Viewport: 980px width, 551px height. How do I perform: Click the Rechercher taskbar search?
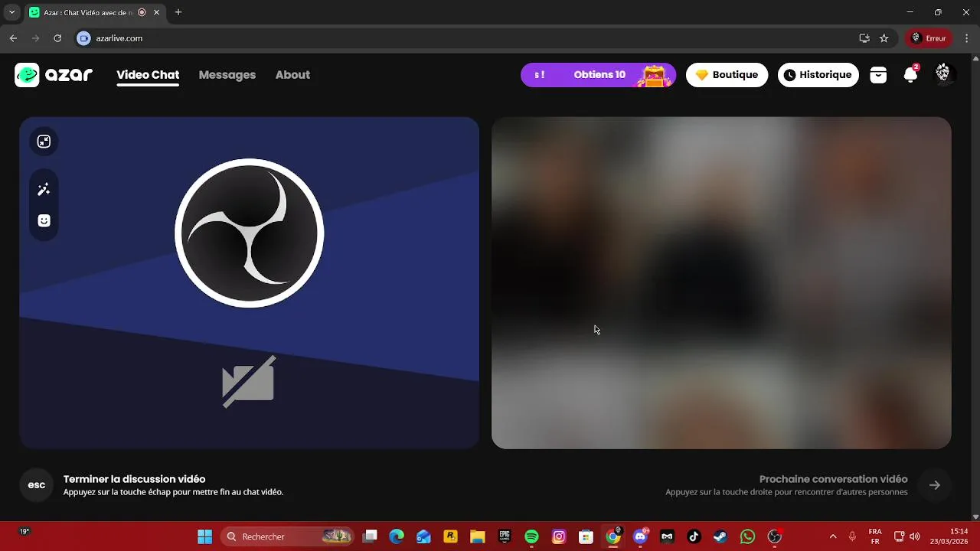point(288,536)
